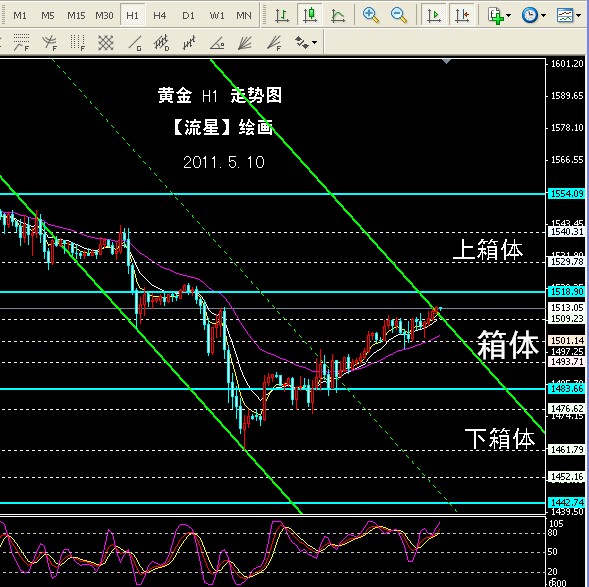
Task: Click the '黄金 H1 走势图' chart title text
Action: [x=220, y=95]
